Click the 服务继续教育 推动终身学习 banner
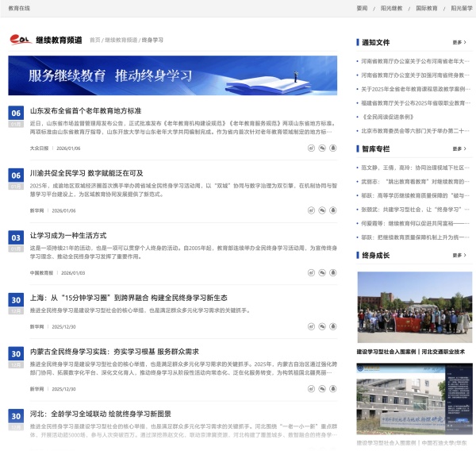The width and height of the screenshot is (476, 474). coord(172,75)
